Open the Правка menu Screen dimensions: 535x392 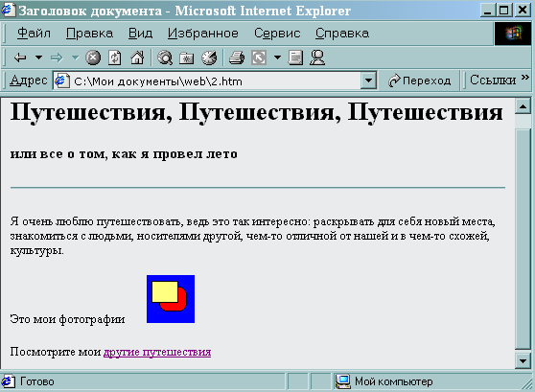click(x=89, y=34)
